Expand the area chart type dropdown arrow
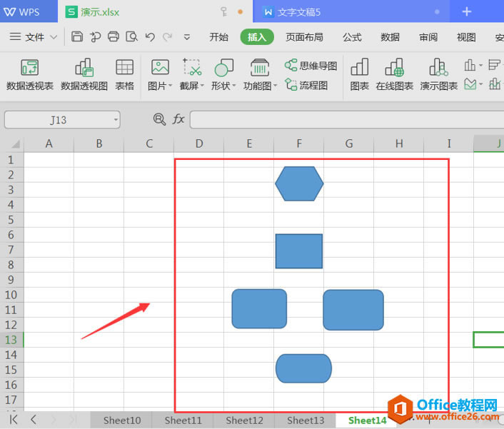Image resolution: width=504 pixels, height=429 pixels. point(481,84)
